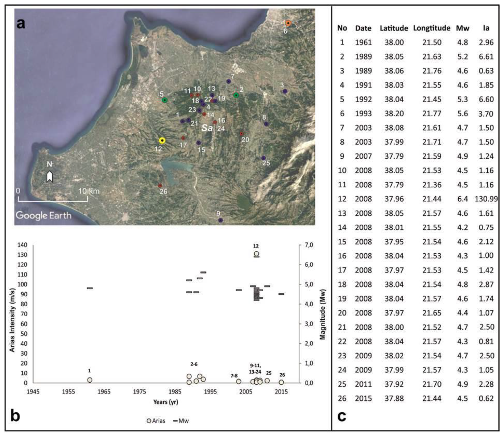Click purple epicenter marker number 3
Image resolution: width=504 pixels, height=436 pixels.
(285, 91)
